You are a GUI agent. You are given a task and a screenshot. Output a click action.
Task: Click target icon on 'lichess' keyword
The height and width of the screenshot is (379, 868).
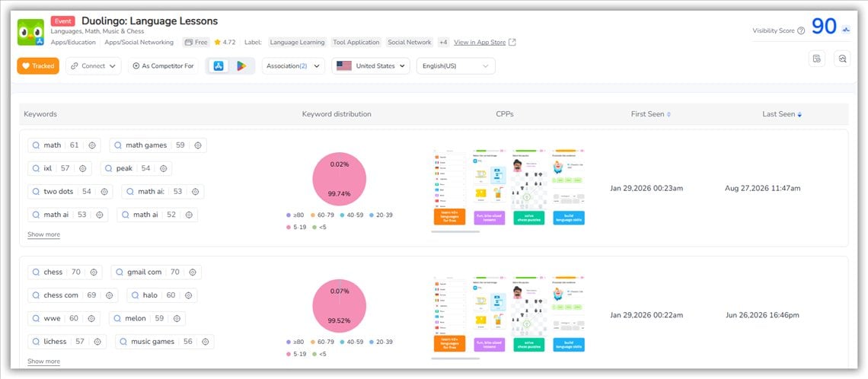tap(97, 342)
